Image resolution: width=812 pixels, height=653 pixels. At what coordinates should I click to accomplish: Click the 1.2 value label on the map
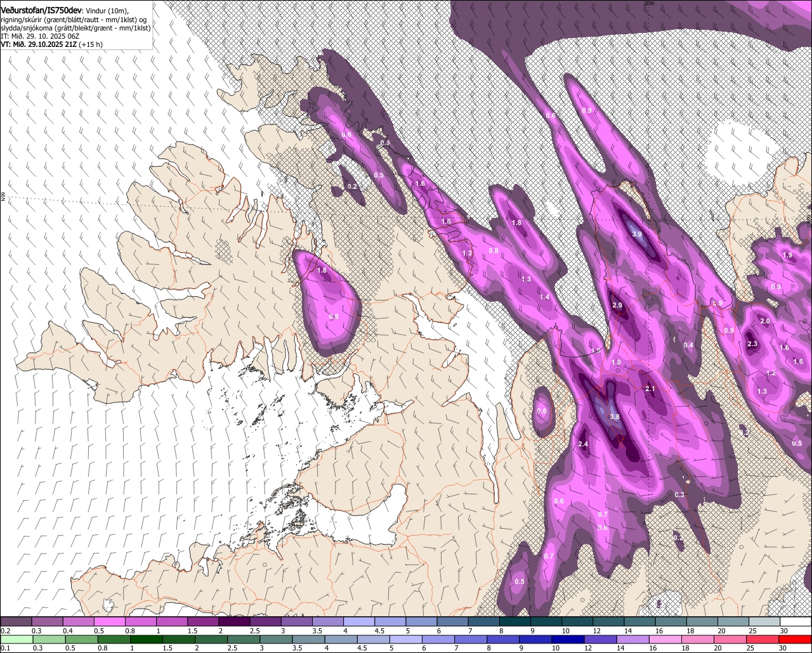[x=771, y=373]
